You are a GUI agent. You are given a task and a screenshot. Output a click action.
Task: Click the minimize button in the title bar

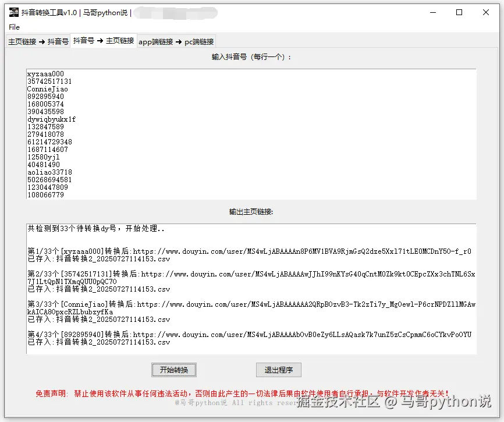point(433,12)
